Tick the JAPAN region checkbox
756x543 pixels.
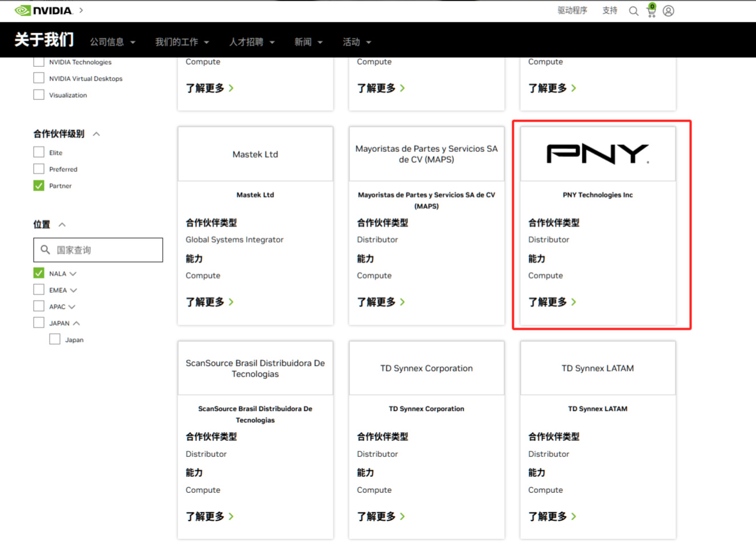39,323
